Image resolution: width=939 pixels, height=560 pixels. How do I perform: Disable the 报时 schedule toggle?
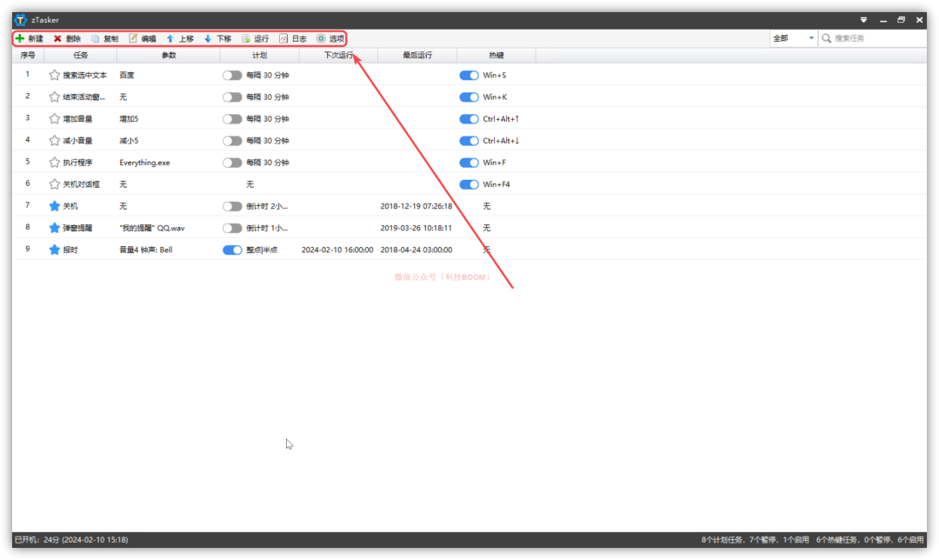point(232,250)
